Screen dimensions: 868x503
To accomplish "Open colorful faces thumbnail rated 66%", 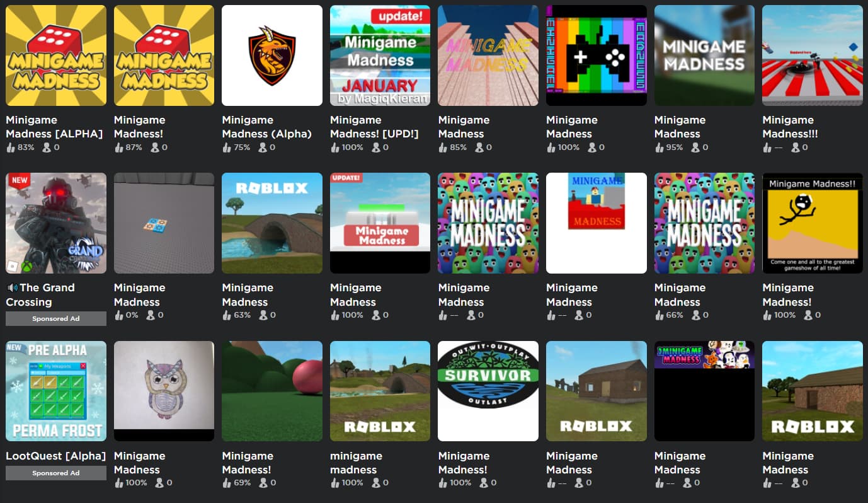I will coord(704,223).
